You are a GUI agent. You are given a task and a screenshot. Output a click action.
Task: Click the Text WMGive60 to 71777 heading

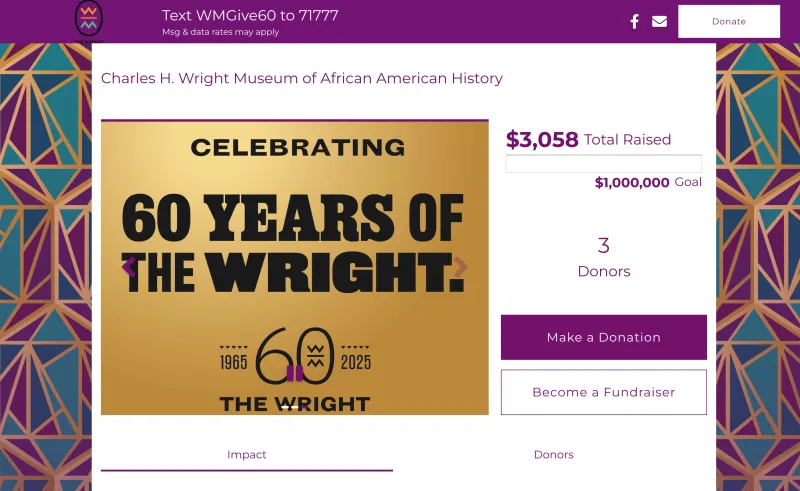250,15
